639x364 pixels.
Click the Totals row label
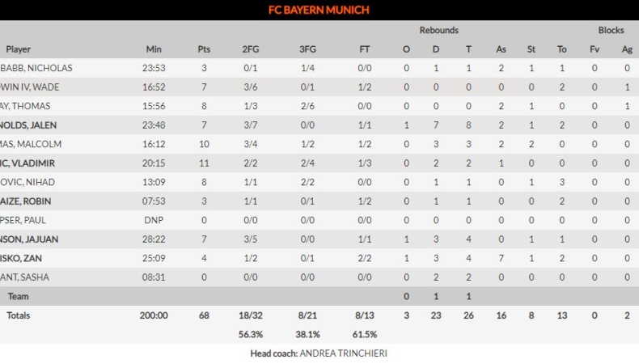[19, 315]
